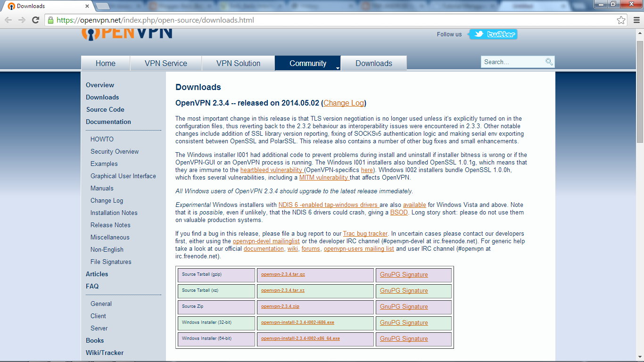This screenshot has width=644, height=362.
Task: Download the 32-bit i686 Windows installer
Action: (297, 322)
